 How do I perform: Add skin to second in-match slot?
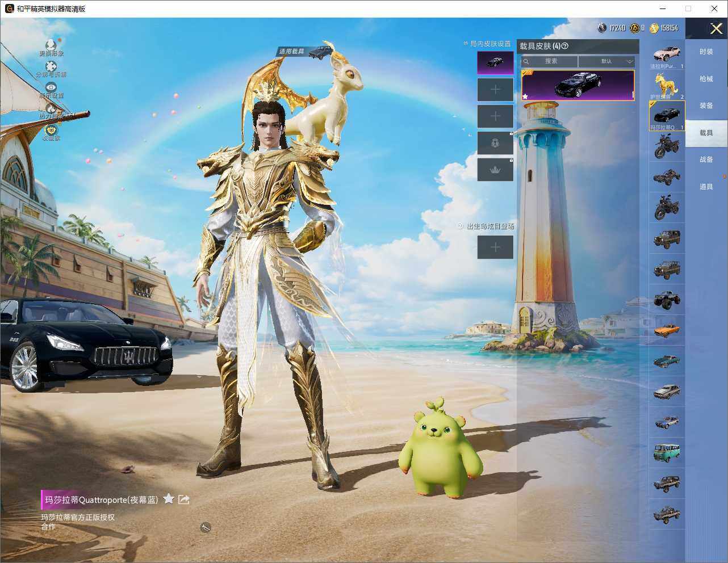[x=495, y=89]
